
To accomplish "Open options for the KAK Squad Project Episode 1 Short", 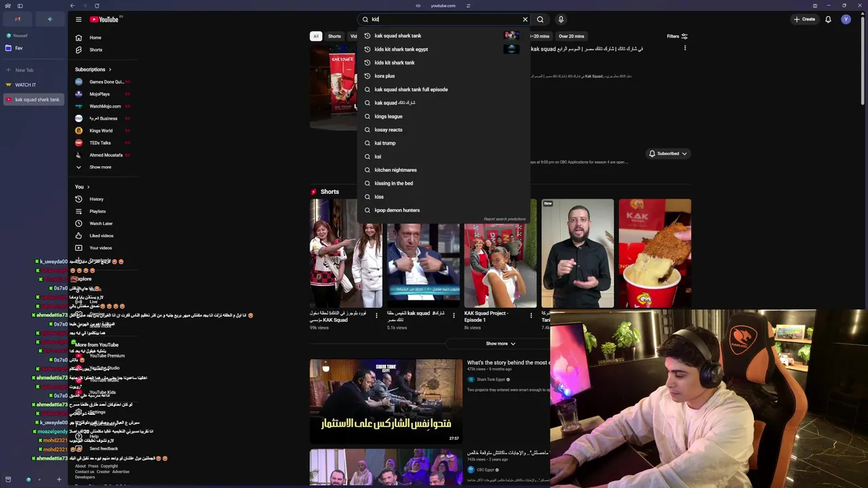I will (x=531, y=315).
